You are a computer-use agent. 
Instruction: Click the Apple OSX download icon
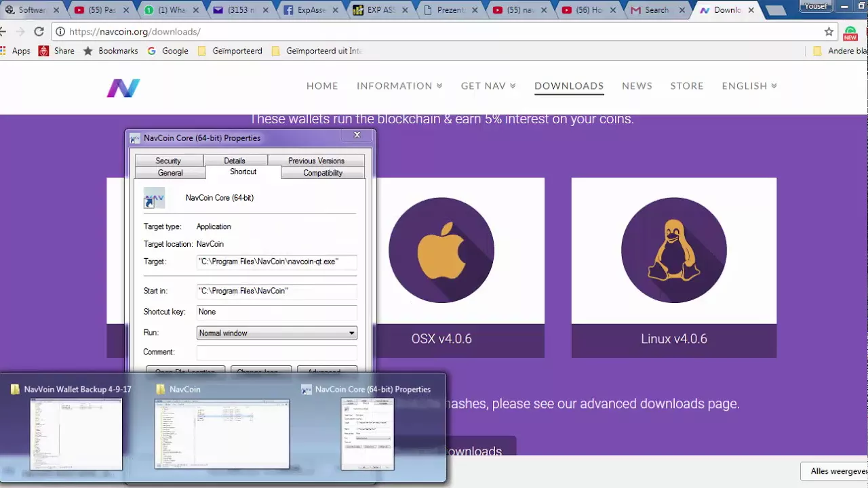coord(441,250)
